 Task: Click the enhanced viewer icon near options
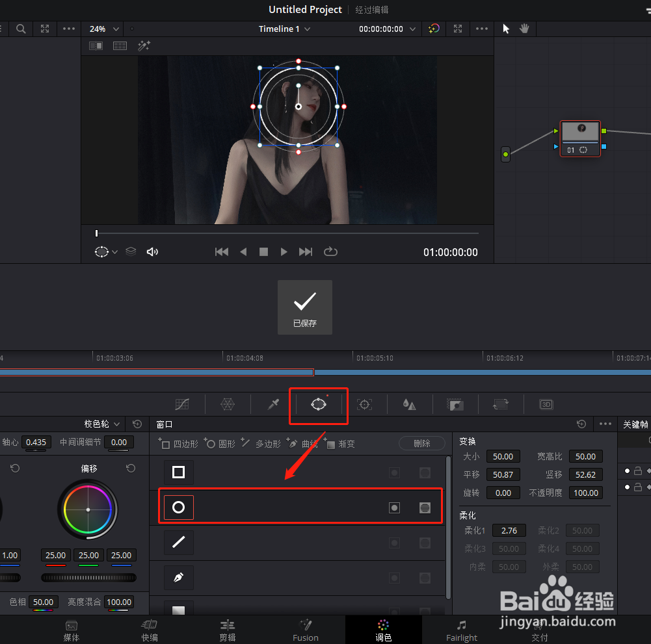click(458, 29)
